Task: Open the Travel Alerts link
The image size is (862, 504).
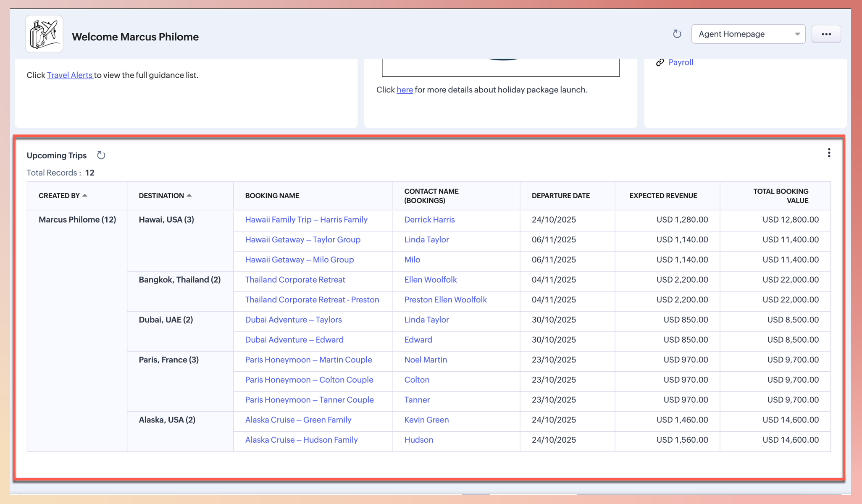Action: click(70, 75)
